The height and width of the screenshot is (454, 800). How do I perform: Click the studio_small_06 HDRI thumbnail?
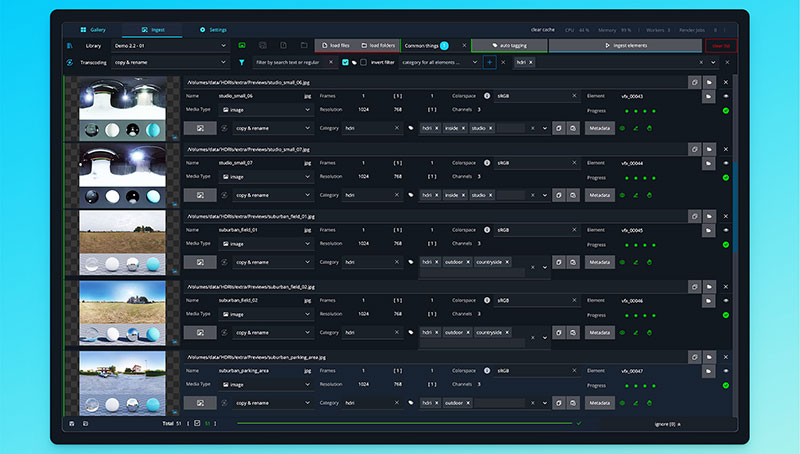coord(122,108)
